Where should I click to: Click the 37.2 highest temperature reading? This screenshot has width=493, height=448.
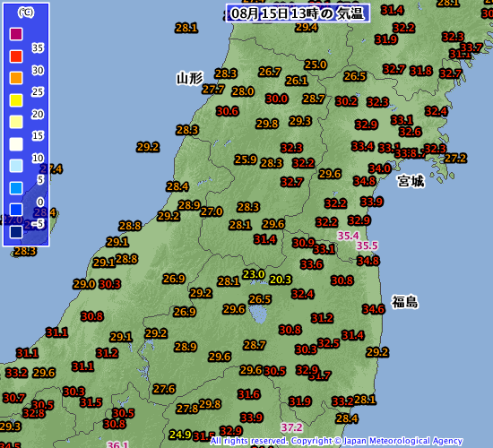click(292, 427)
